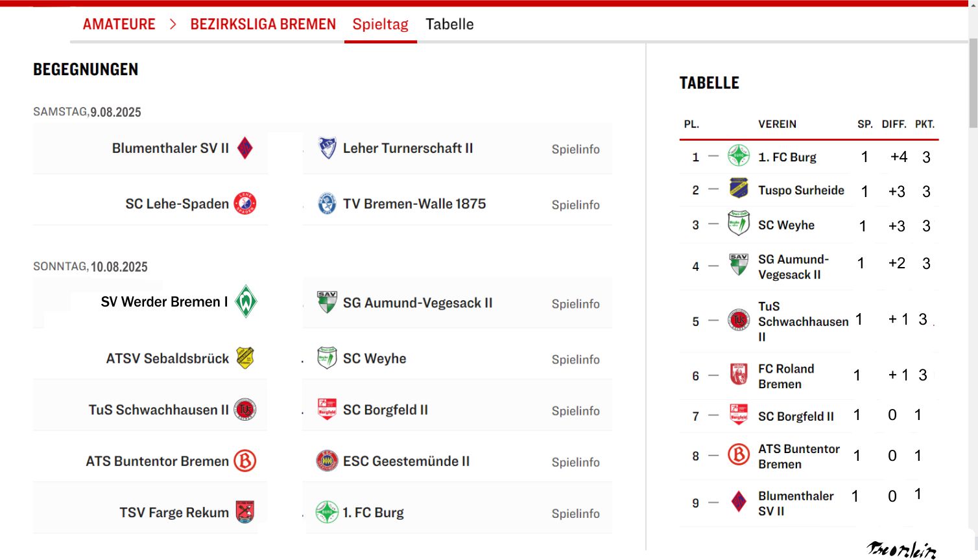Click the ATSV Sebaldsbrück yellow crest
Screen dimensions: 978x560
tap(245, 358)
